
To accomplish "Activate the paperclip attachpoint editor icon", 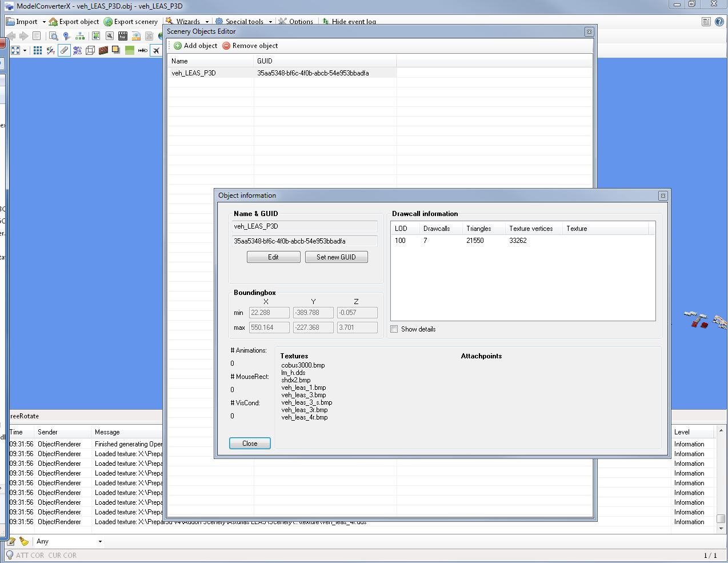I will click(63, 50).
